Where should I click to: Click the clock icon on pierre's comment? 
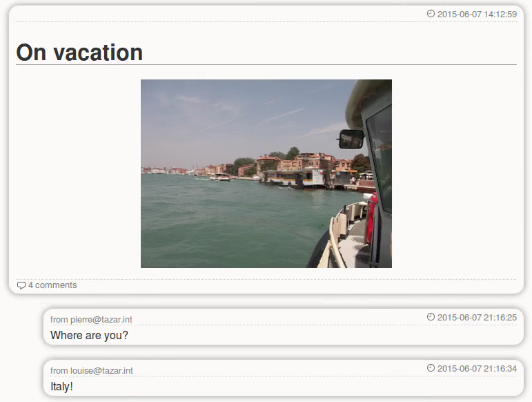point(431,317)
